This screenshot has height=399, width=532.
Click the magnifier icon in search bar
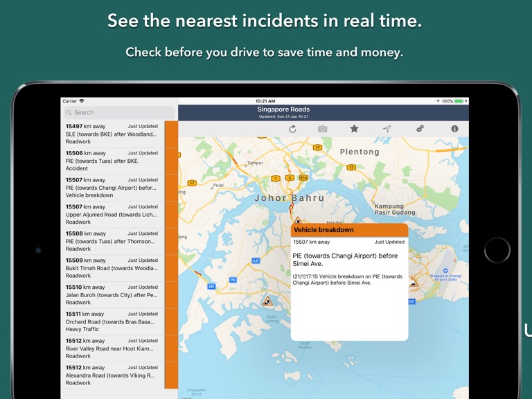pos(69,112)
